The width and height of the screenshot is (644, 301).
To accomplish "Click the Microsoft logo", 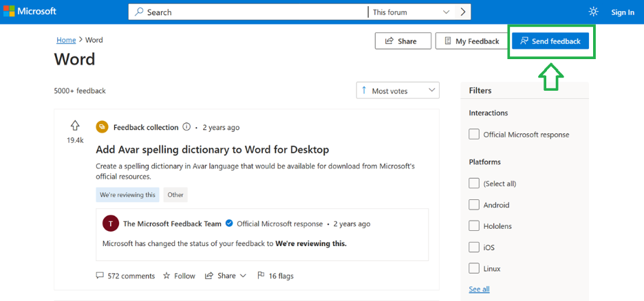I will pos(30,12).
